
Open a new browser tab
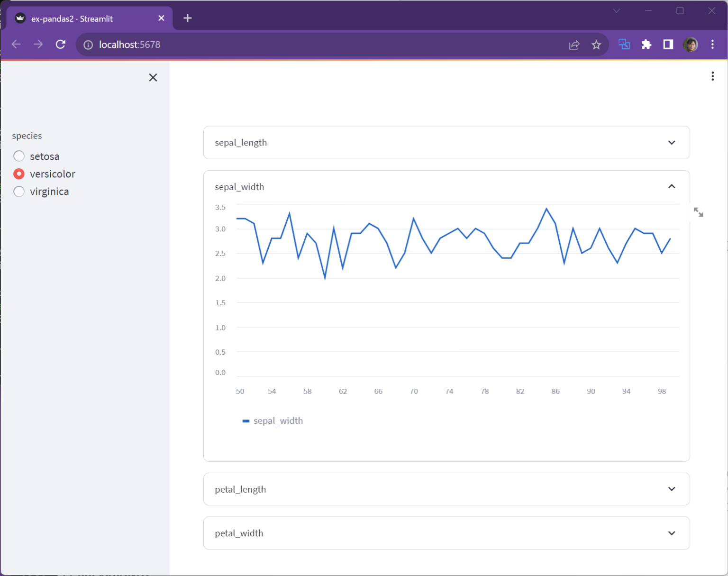[x=187, y=18]
